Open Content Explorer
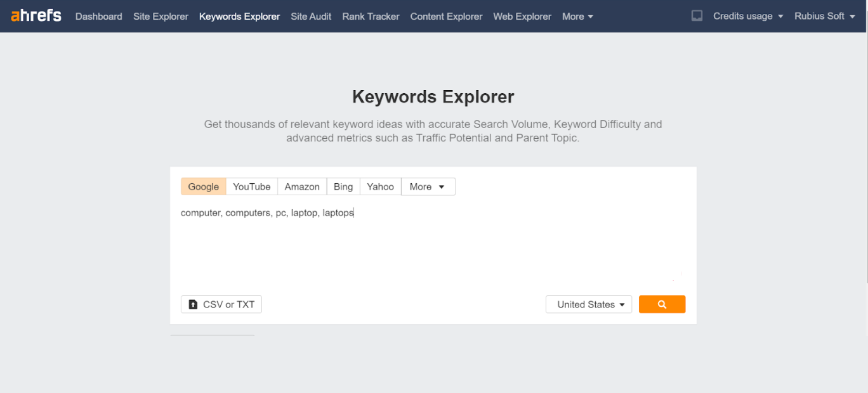Image resolution: width=868 pixels, height=393 pixels. (x=446, y=16)
